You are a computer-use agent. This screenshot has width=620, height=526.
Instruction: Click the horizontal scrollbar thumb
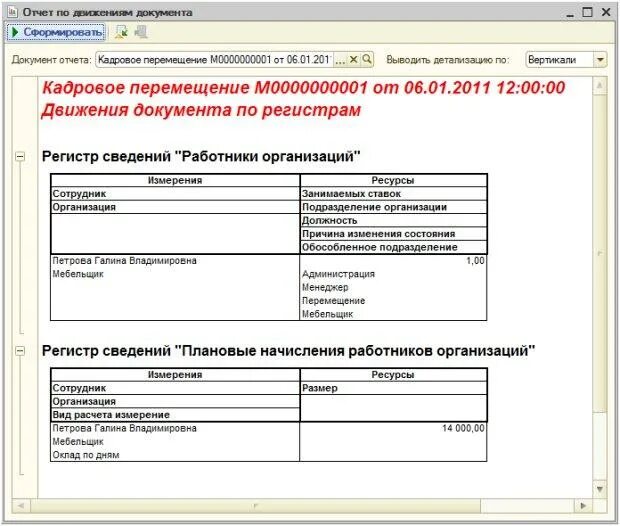point(255,505)
